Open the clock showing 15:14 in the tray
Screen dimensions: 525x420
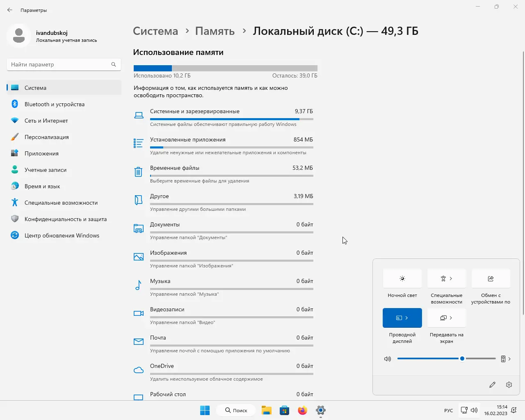tap(496, 410)
